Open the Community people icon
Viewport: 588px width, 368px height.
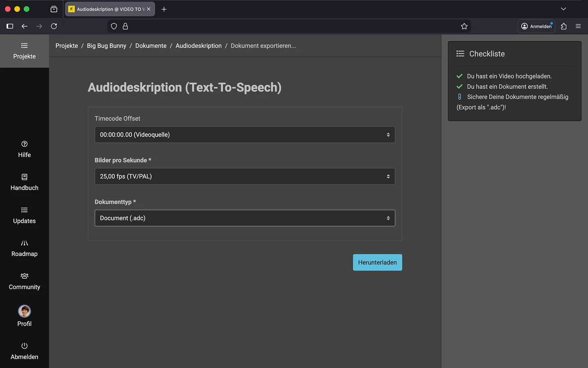pyautogui.click(x=24, y=276)
